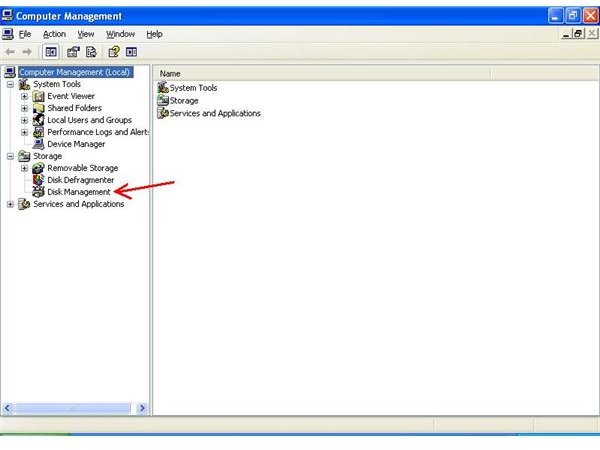Select Shared Folders label in tree
This screenshot has height=450, width=600.
pyautogui.click(x=75, y=108)
